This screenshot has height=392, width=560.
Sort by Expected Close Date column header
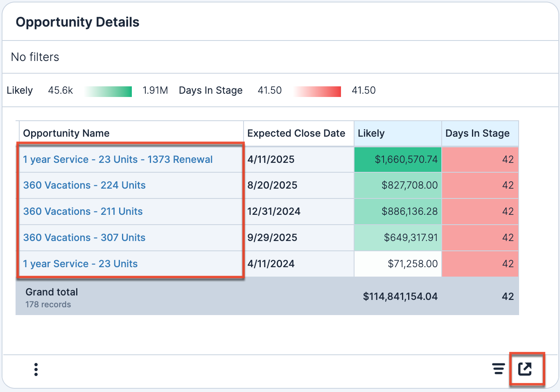[x=296, y=133]
